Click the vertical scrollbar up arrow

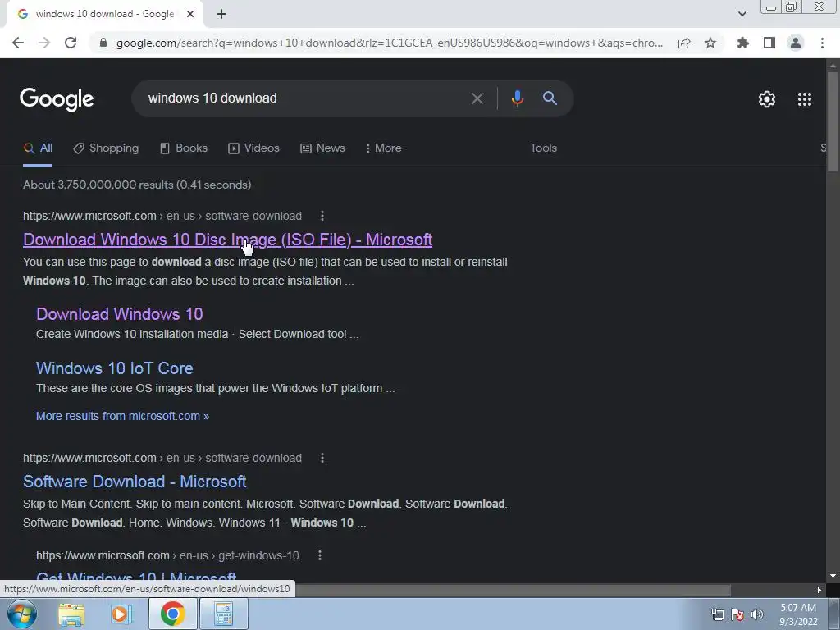click(x=833, y=66)
